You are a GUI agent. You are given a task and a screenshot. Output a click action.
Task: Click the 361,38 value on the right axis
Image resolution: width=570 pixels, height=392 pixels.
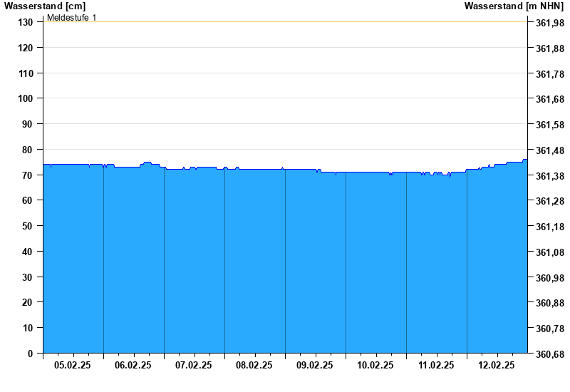tap(549, 176)
